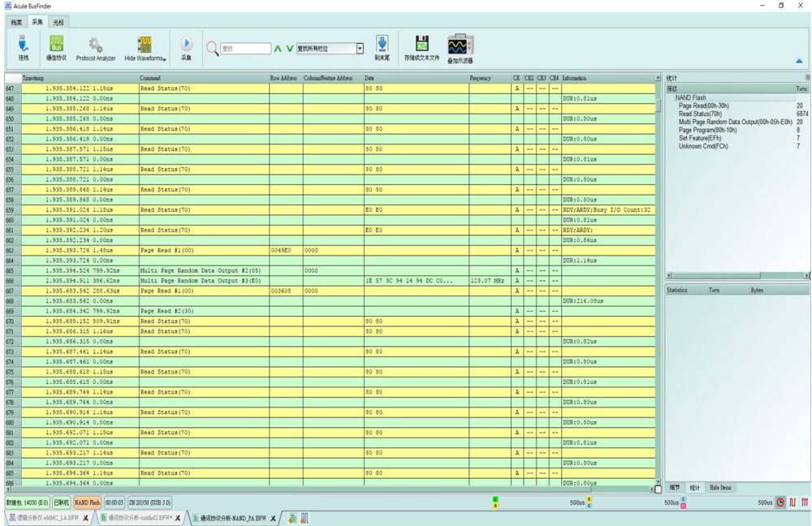812x526 pixels.
Task: Click the 数据包: 14050 status indicator
Action: click(28, 502)
